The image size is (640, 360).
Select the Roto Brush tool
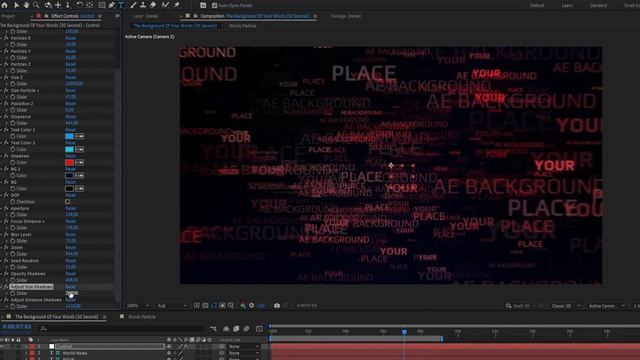pos(165,5)
